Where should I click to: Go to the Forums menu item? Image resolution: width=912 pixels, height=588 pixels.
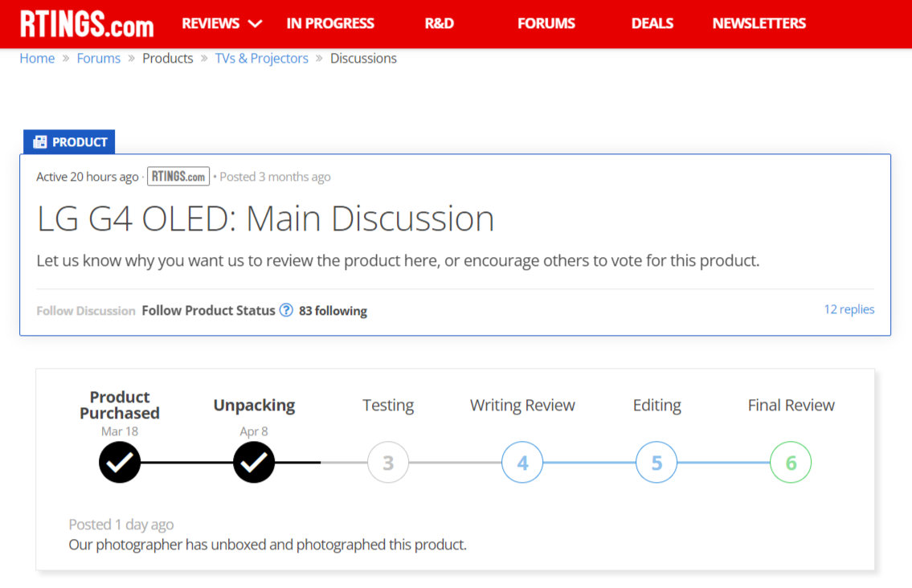click(x=546, y=23)
